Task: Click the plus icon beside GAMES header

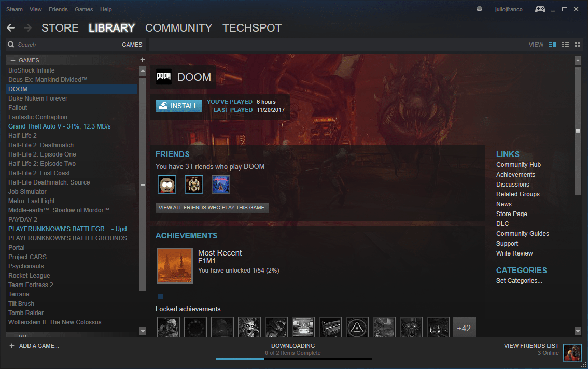Action: pos(142,60)
